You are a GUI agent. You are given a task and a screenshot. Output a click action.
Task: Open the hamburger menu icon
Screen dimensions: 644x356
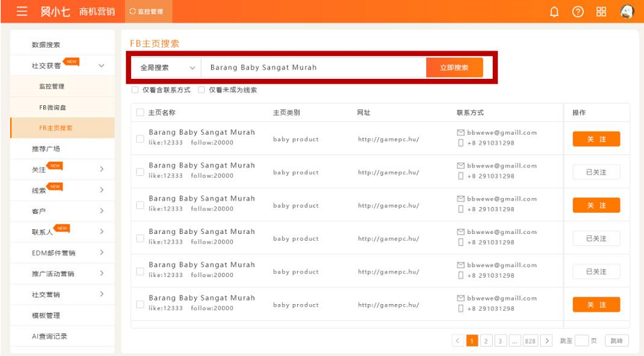[22, 11]
